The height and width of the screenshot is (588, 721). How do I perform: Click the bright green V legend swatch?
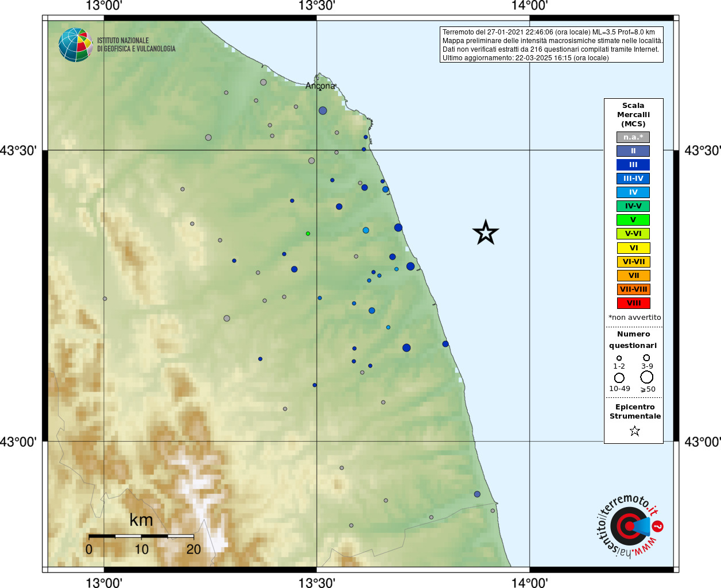tap(633, 220)
